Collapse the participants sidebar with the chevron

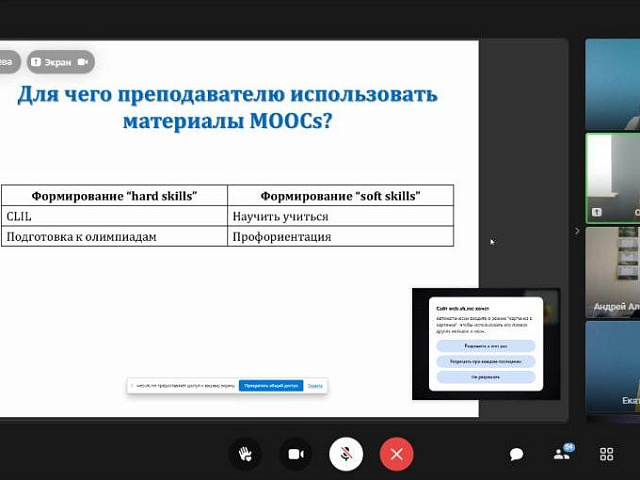coord(576,231)
